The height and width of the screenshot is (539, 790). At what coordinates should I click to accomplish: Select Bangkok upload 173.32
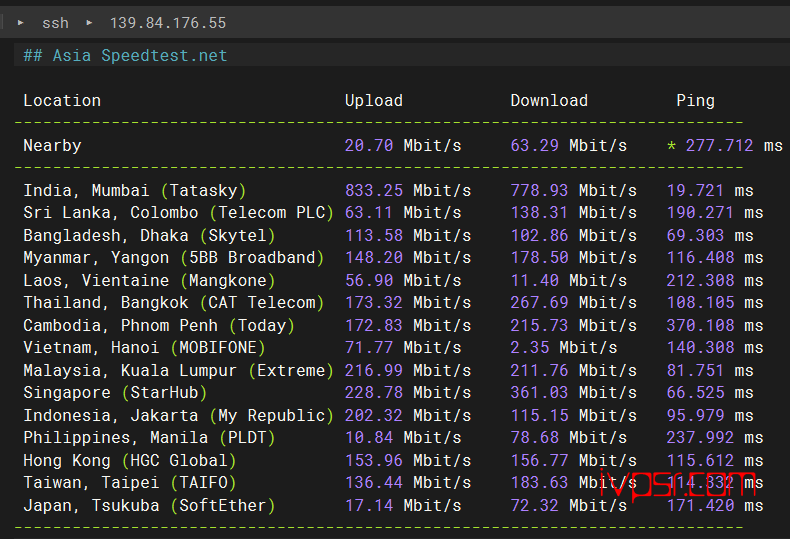[374, 302]
